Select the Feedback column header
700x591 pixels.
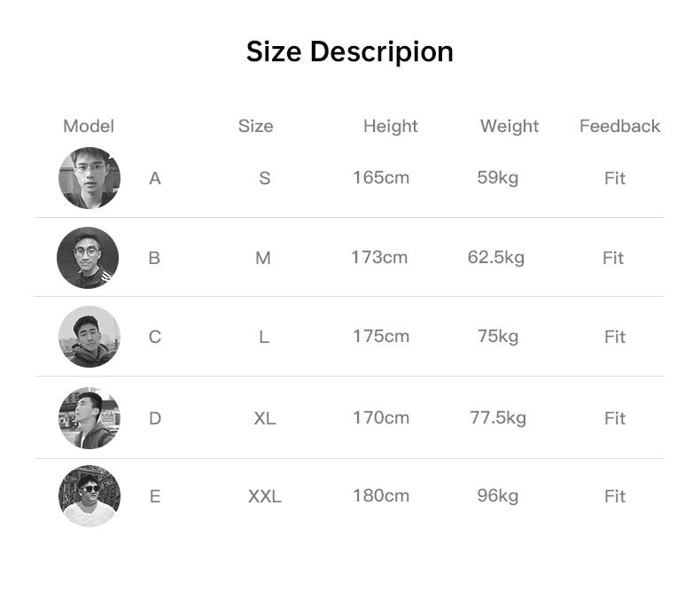[x=619, y=126]
